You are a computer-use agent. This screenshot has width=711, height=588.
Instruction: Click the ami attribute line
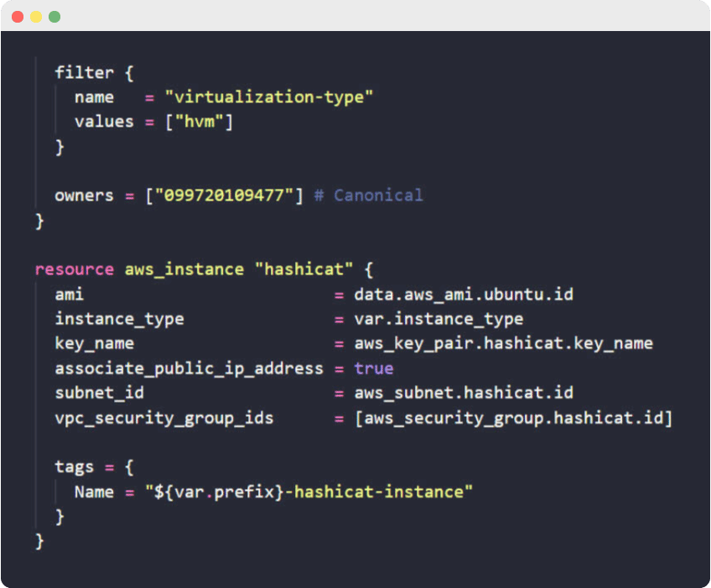(69, 294)
